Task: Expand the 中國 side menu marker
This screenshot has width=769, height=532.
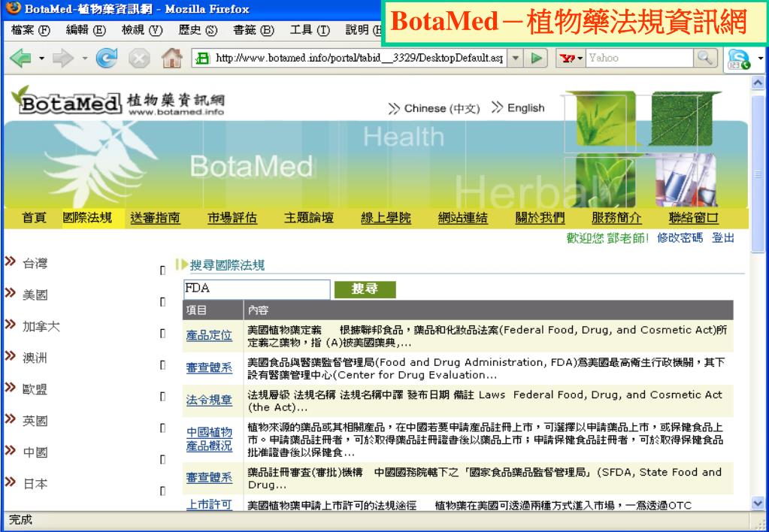Action: pyautogui.click(x=163, y=459)
